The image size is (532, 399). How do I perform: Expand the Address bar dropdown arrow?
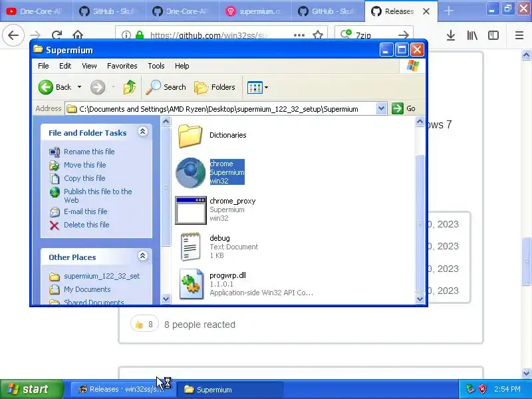[x=381, y=108]
